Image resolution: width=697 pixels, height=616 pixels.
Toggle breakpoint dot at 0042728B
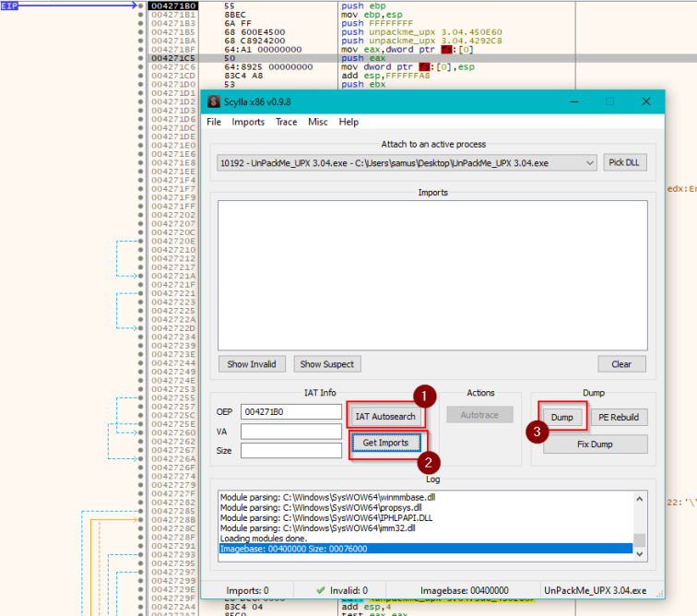click(x=141, y=519)
